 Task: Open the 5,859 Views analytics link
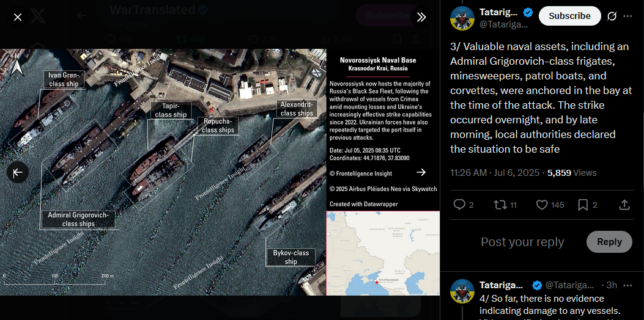pyautogui.click(x=572, y=173)
